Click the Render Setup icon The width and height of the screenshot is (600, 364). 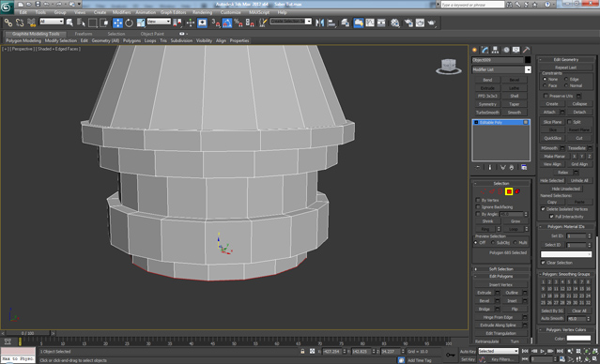pos(408,23)
